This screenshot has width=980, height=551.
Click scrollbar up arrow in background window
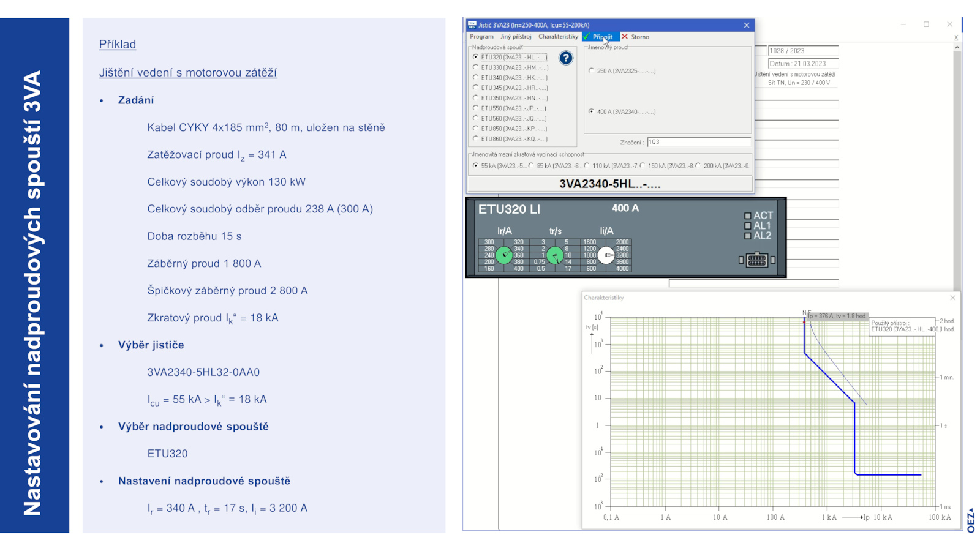[x=957, y=47]
